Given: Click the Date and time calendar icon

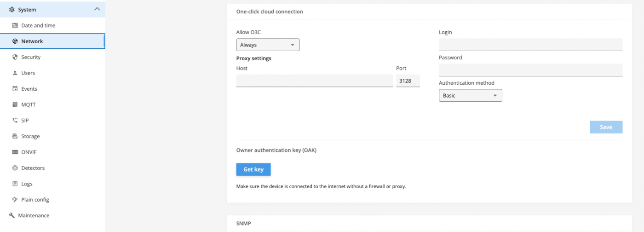Looking at the screenshot, I should (15, 26).
